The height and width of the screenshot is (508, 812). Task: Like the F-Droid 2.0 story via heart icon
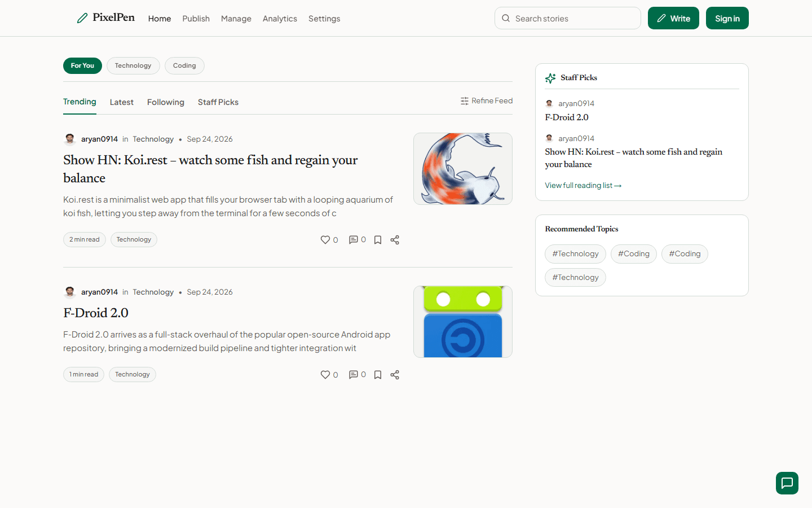pos(325,375)
